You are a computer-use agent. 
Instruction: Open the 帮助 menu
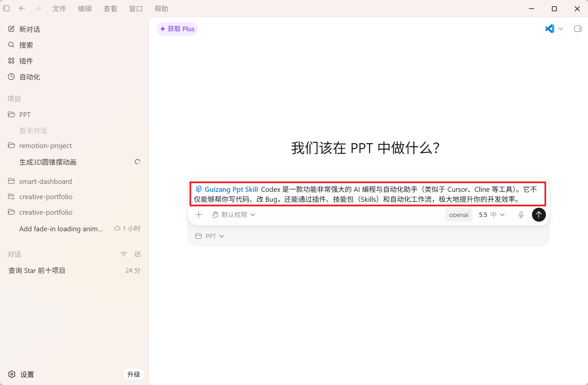(161, 9)
